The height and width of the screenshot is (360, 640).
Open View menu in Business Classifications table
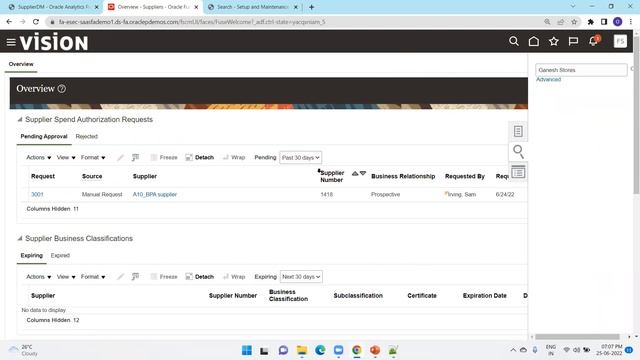pyautogui.click(x=66, y=277)
